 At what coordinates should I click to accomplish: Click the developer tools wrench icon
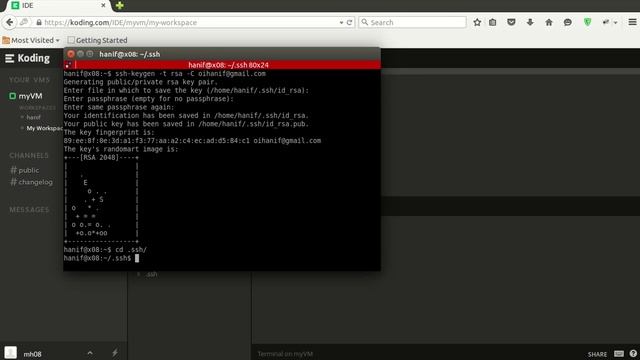606,22
